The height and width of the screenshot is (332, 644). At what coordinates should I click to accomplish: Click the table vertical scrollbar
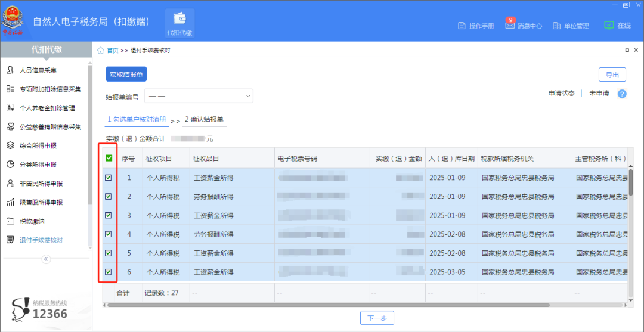coord(630,182)
